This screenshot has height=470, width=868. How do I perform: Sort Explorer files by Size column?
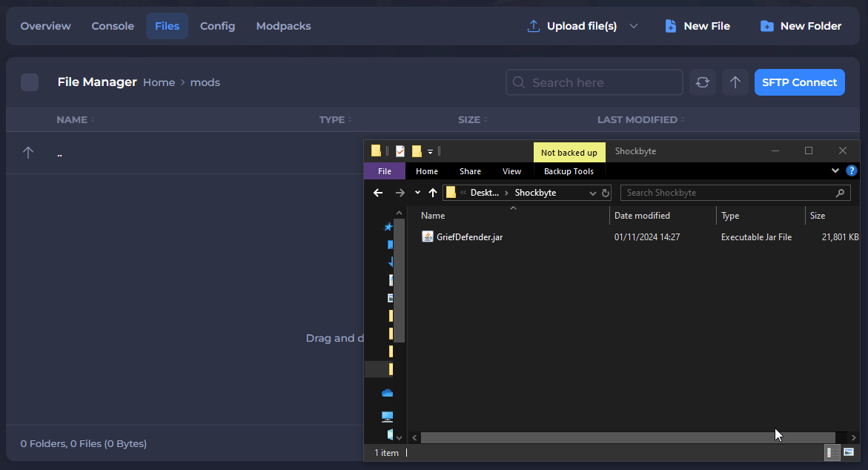click(x=832, y=215)
